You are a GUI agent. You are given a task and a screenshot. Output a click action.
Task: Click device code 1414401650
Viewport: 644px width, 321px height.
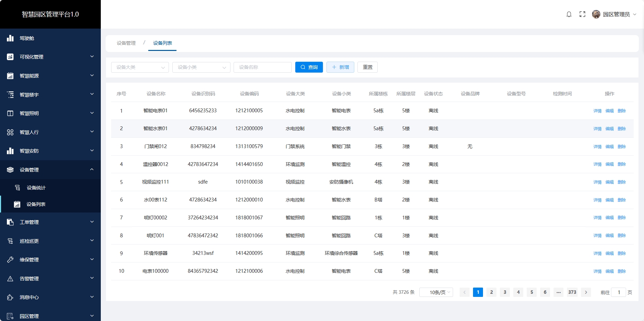[x=249, y=164]
